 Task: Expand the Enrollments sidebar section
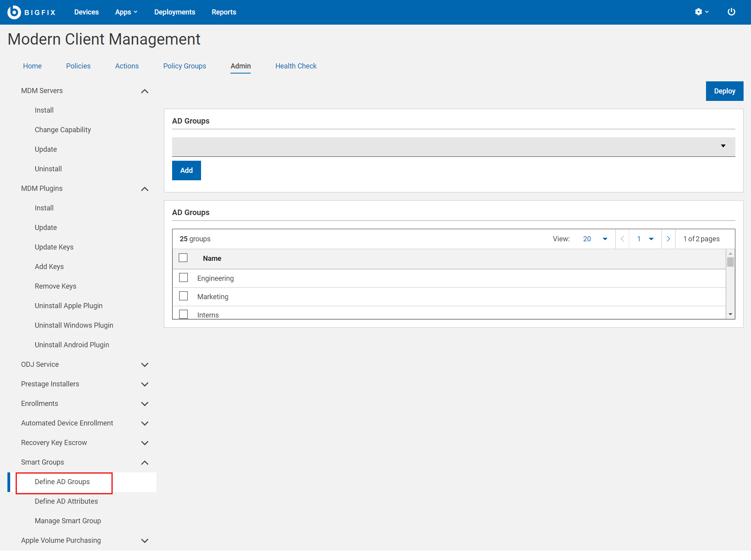(x=144, y=404)
